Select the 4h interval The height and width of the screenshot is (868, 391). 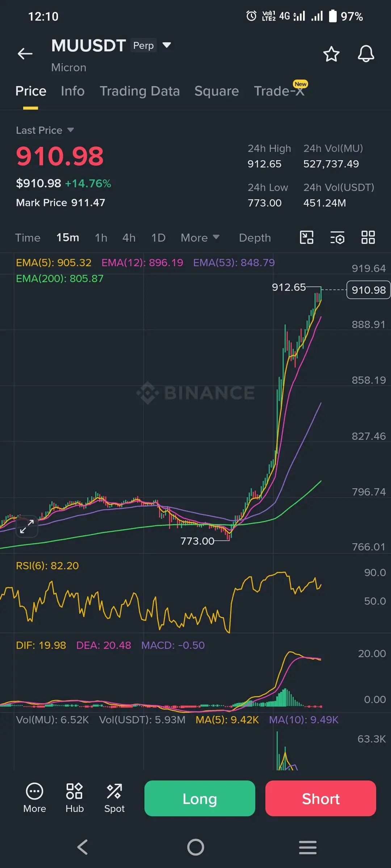click(x=129, y=238)
